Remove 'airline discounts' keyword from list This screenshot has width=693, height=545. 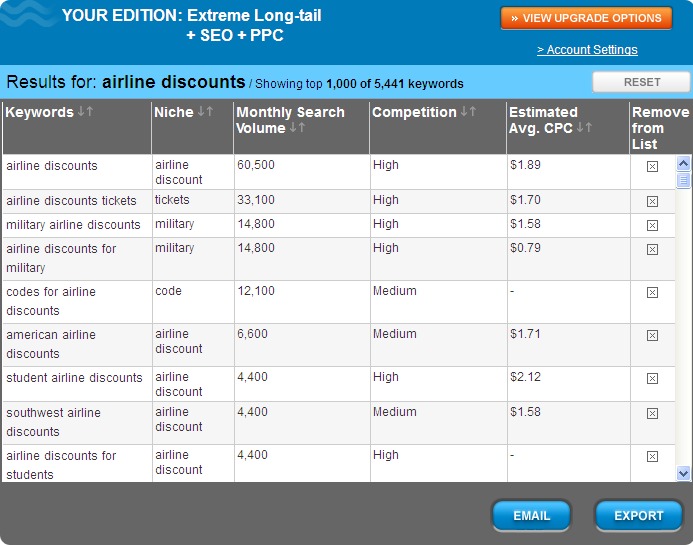point(652,167)
